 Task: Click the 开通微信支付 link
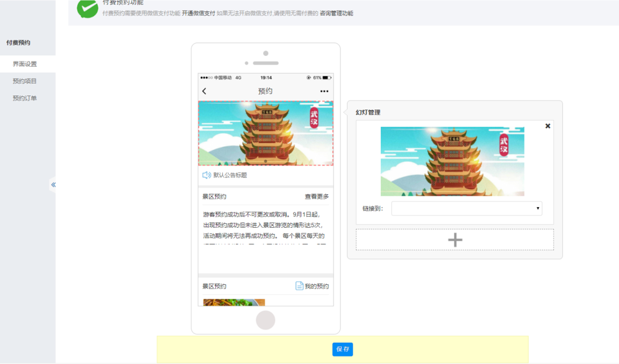pos(198,13)
